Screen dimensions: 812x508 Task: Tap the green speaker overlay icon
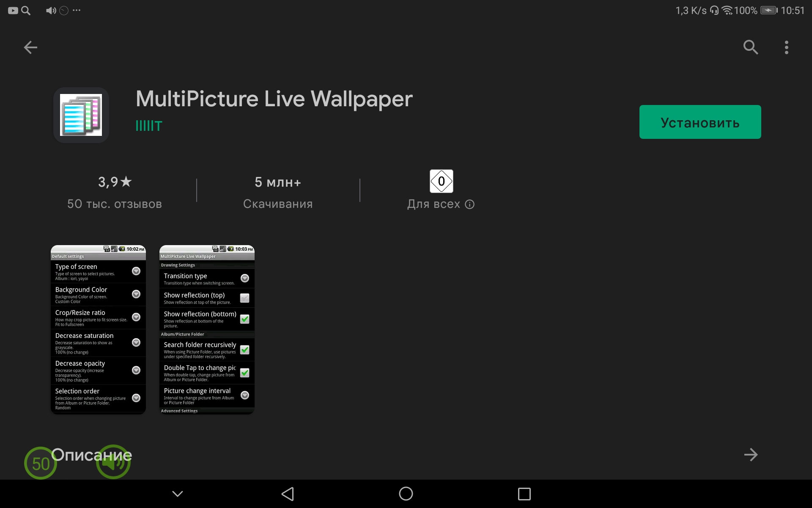[x=113, y=463]
